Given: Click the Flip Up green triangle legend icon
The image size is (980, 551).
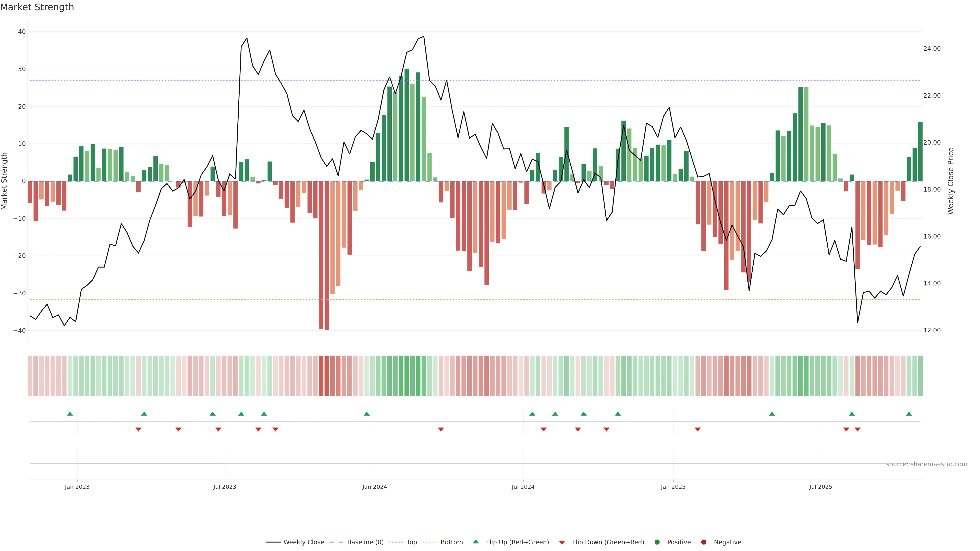Looking at the screenshot, I should 475,542.
